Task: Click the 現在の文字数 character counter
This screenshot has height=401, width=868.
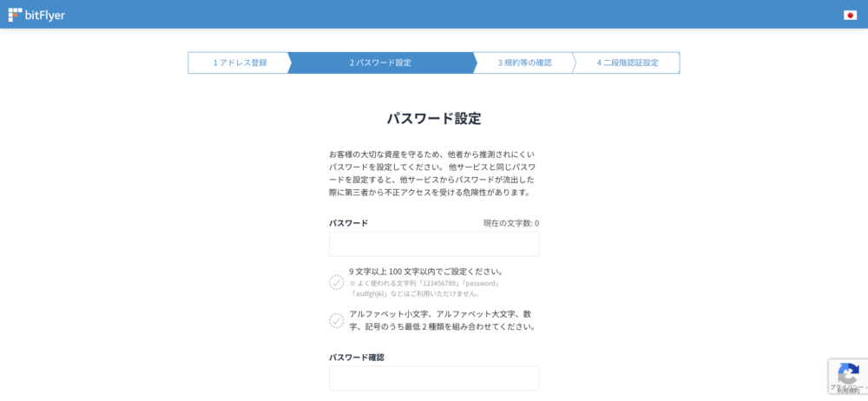Action: point(510,223)
